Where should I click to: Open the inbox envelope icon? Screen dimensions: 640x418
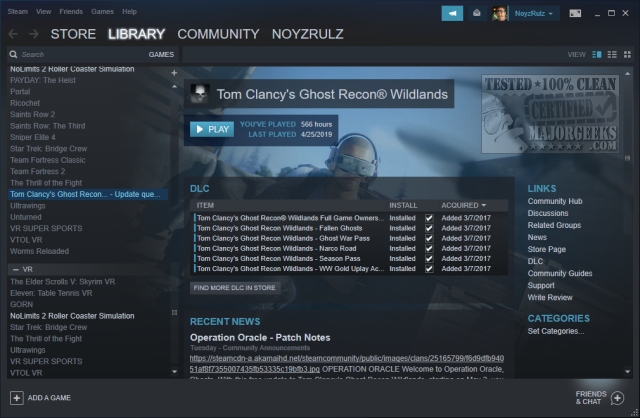(478, 12)
